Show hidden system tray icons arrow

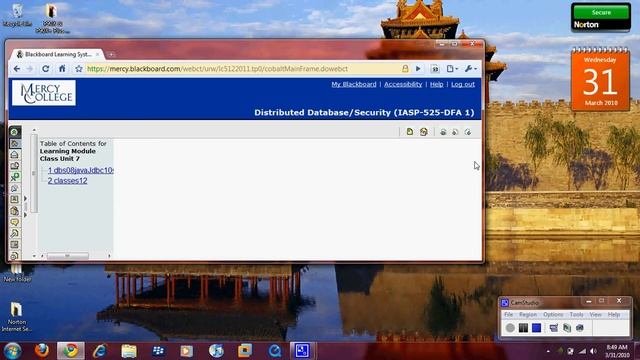(548, 351)
